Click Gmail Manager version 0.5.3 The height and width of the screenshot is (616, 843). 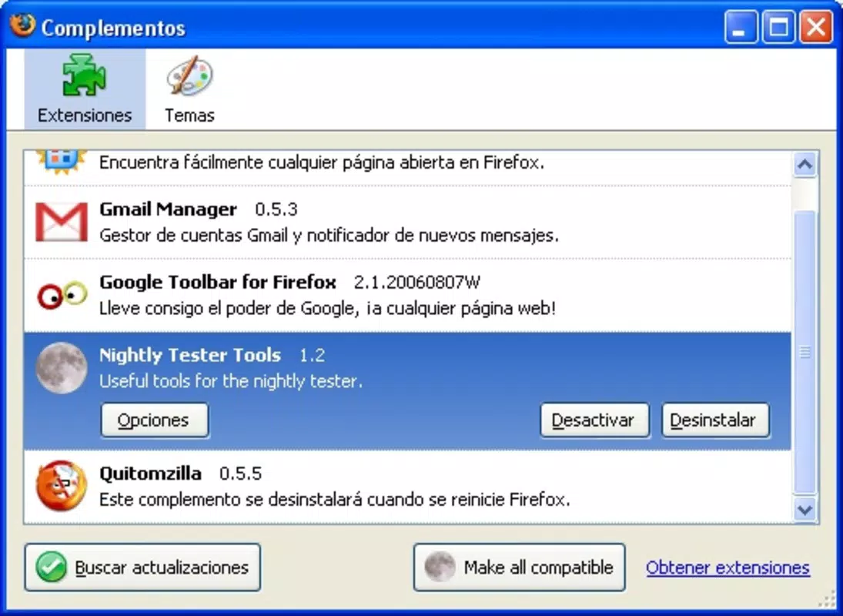(x=276, y=209)
